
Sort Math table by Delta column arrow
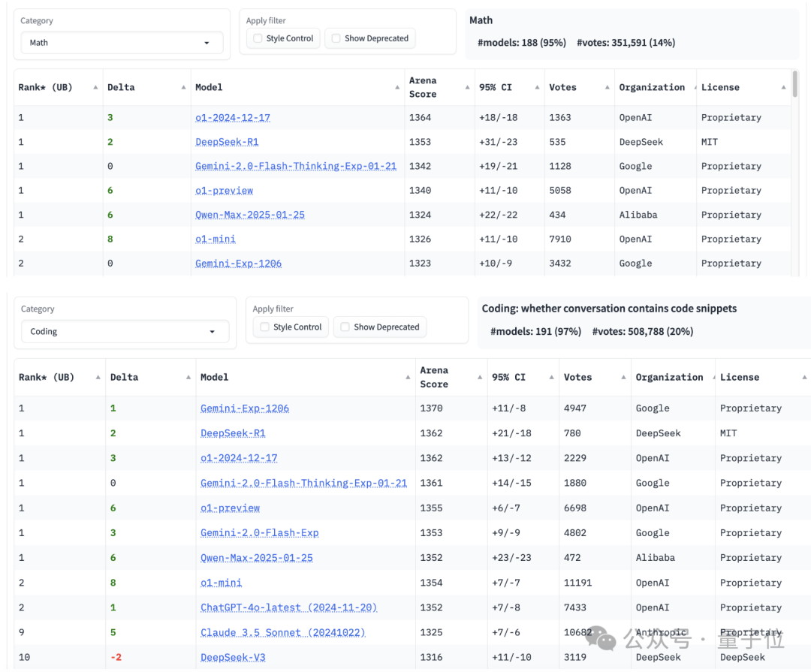click(x=184, y=87)
